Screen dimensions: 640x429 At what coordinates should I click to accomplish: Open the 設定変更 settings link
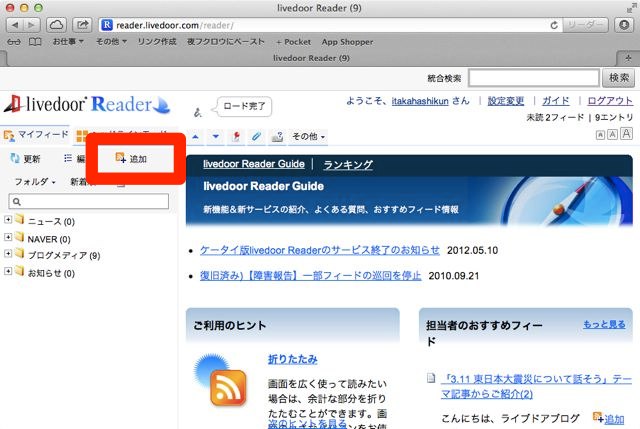(506, 101)
